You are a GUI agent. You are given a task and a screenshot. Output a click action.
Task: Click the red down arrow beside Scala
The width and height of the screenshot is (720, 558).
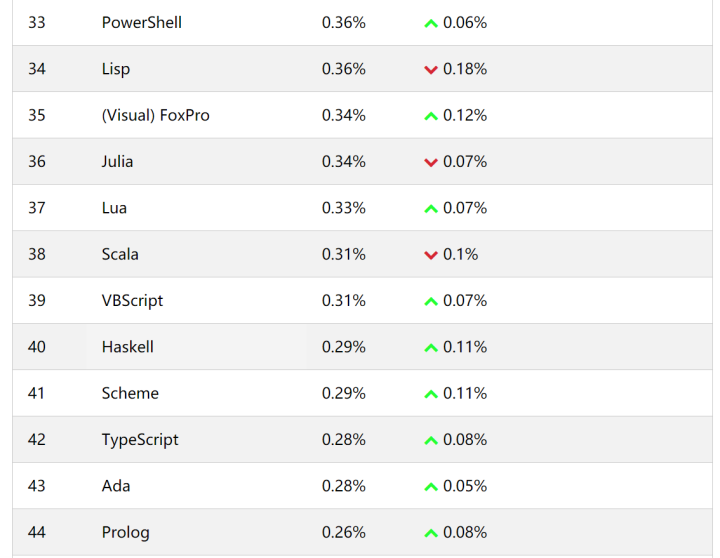pos(431,255)
